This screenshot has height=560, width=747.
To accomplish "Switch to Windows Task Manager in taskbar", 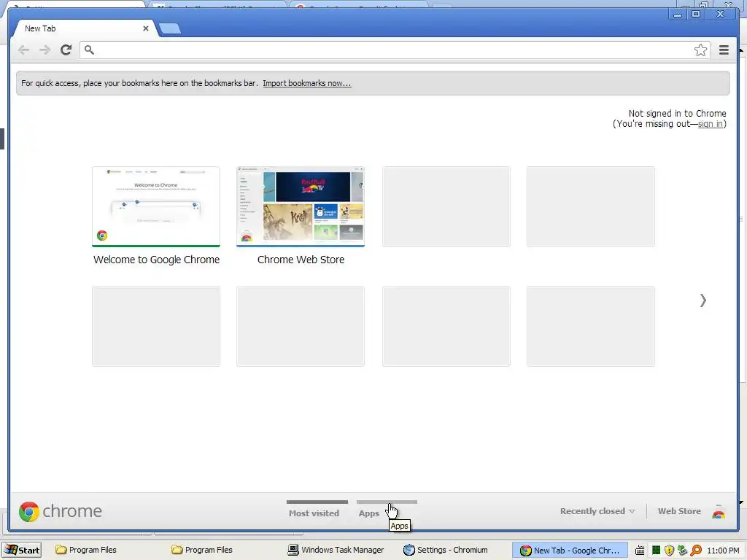I will (x=336, y=550).
